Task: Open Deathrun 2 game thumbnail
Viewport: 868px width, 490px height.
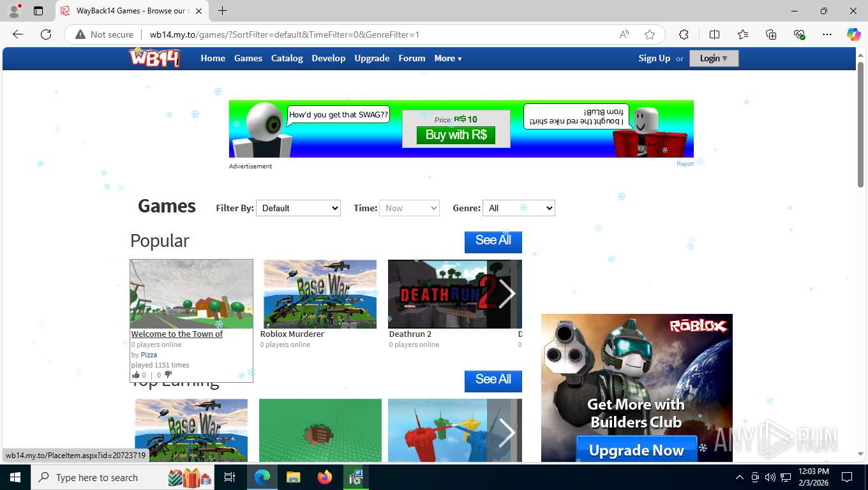Action: click(438, 294)
